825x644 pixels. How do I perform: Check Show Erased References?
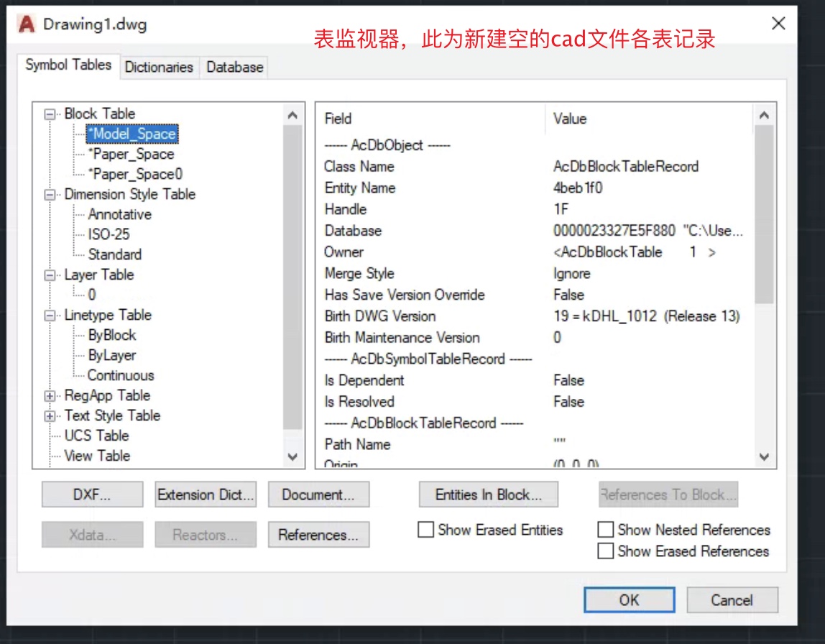(x=606, y=551)
